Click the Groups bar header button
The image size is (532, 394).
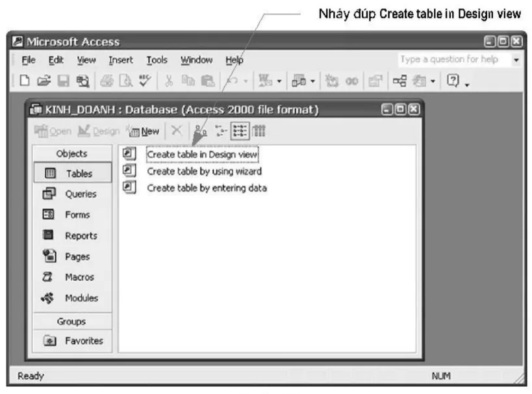coord(72,321)
